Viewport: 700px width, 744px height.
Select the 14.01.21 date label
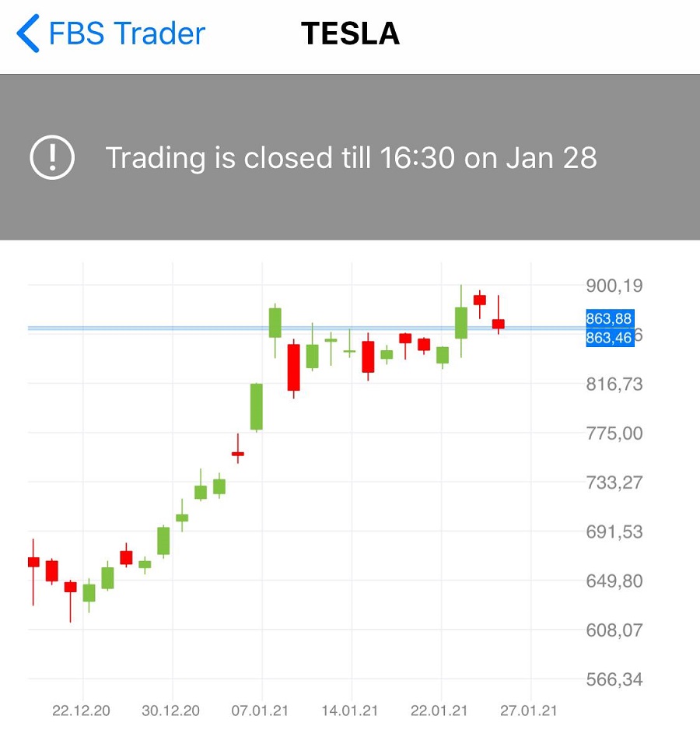[352, 711]
